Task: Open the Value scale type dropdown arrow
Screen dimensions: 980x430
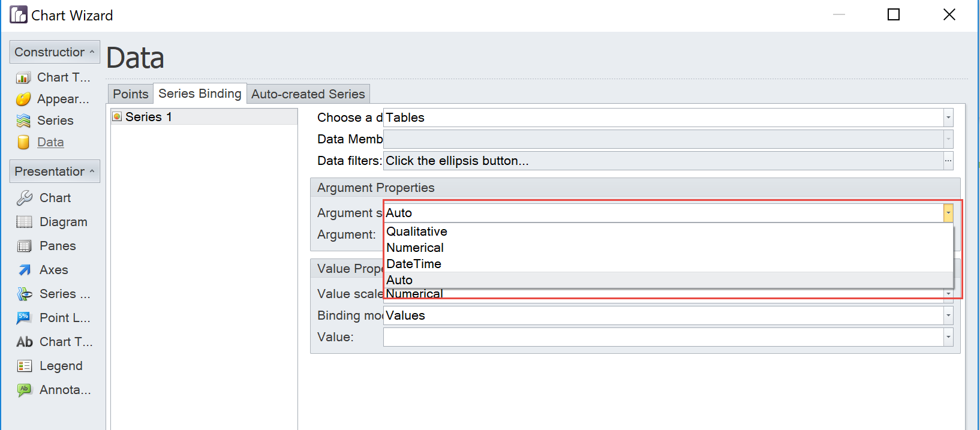Action: (948, 294)
